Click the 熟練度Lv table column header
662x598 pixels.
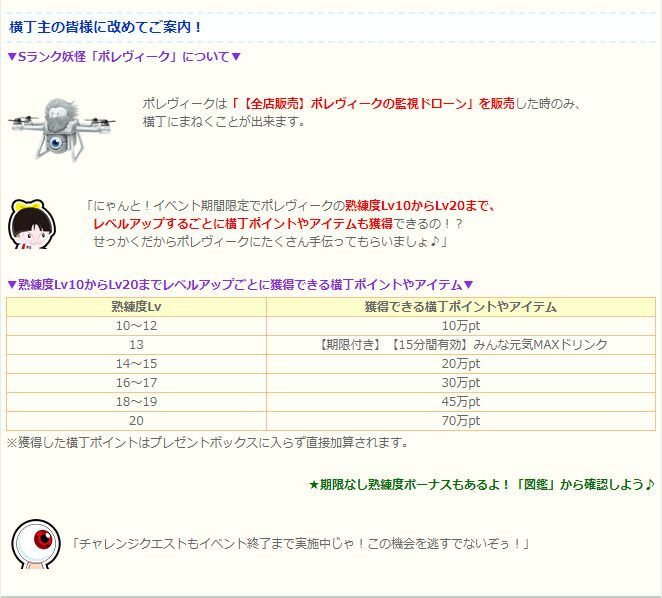[x=136, y=307]
